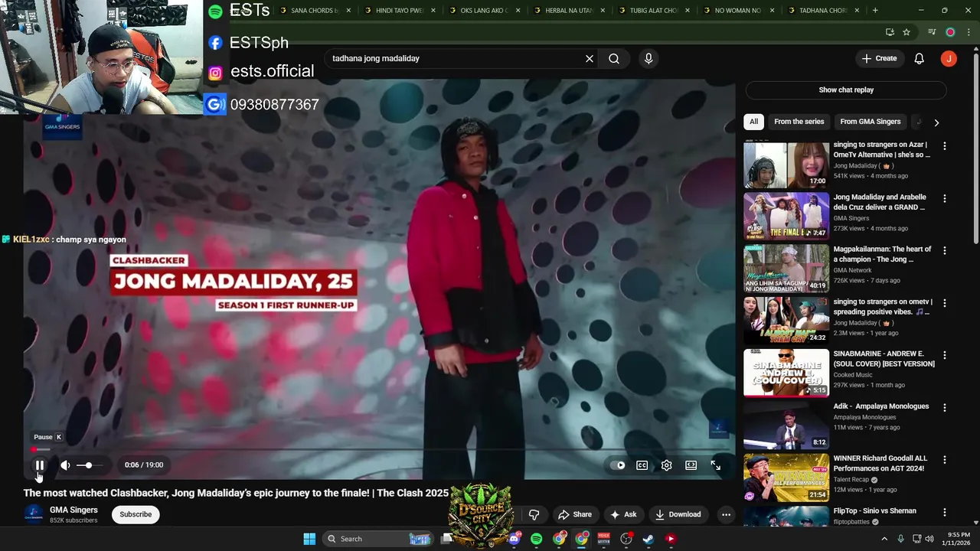
Task: Switch to the HINDI TAYO PWEDE browser tab
Action: tap(400, 11)
